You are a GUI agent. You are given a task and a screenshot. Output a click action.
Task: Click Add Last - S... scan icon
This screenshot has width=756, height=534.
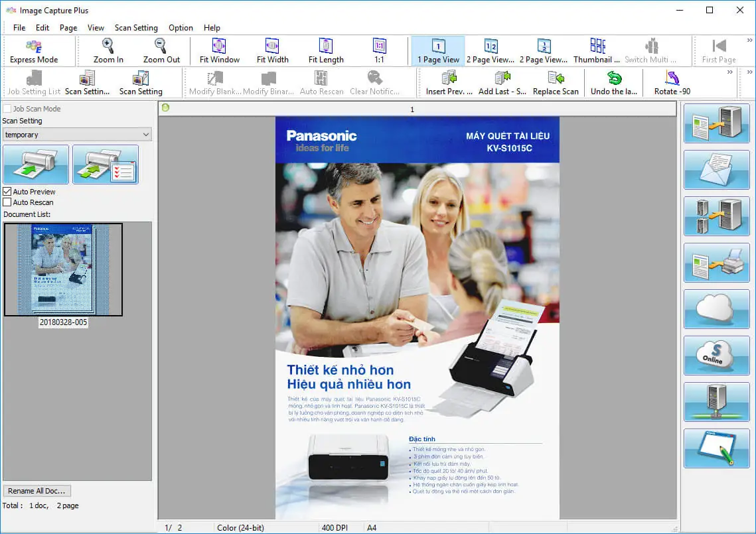[502, 83]
